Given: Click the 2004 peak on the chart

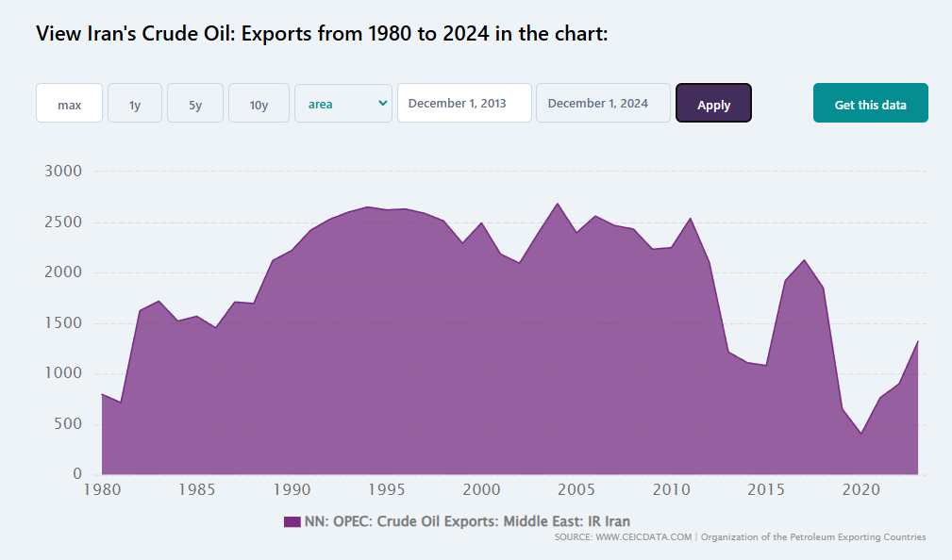Looking at the screenshot, I should pos(558,204).
